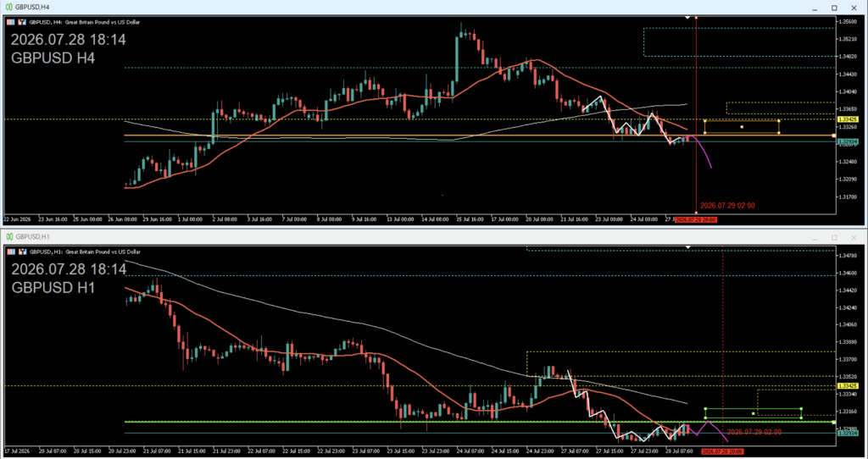Click the H1 vertical line label 2026.07.29 02:00
The width and height of the screenshot is (868, 459).
click(754, 432)
